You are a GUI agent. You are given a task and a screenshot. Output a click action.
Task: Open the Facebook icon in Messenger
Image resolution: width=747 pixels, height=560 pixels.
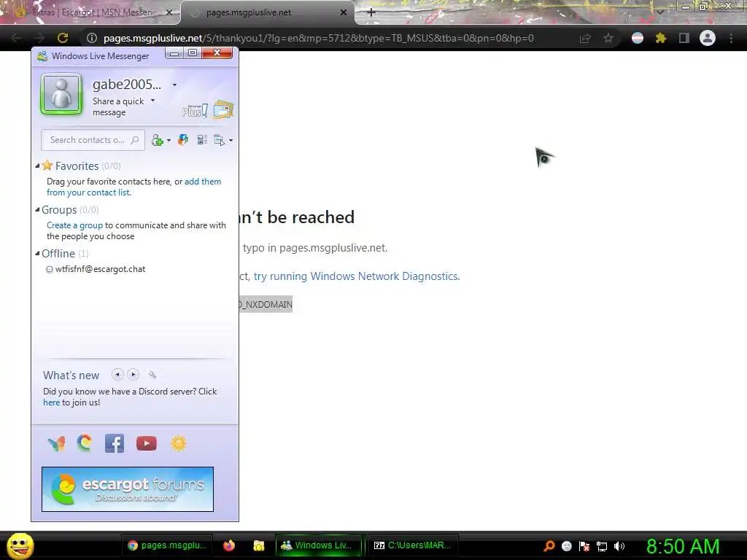[115, 443]
